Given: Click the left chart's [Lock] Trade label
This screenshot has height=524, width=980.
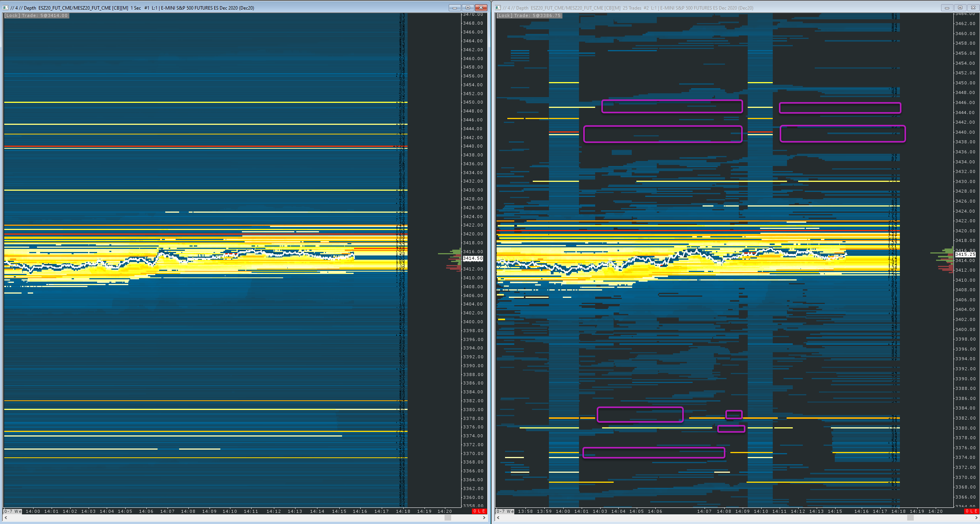Looking at the screenshot, I should tap(36, 16).
